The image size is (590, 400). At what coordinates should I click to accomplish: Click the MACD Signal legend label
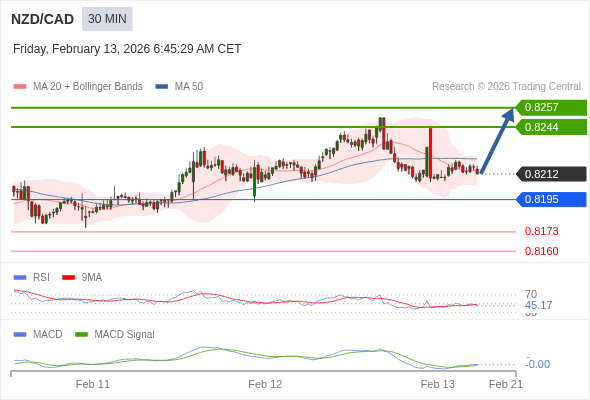[125, 335]
